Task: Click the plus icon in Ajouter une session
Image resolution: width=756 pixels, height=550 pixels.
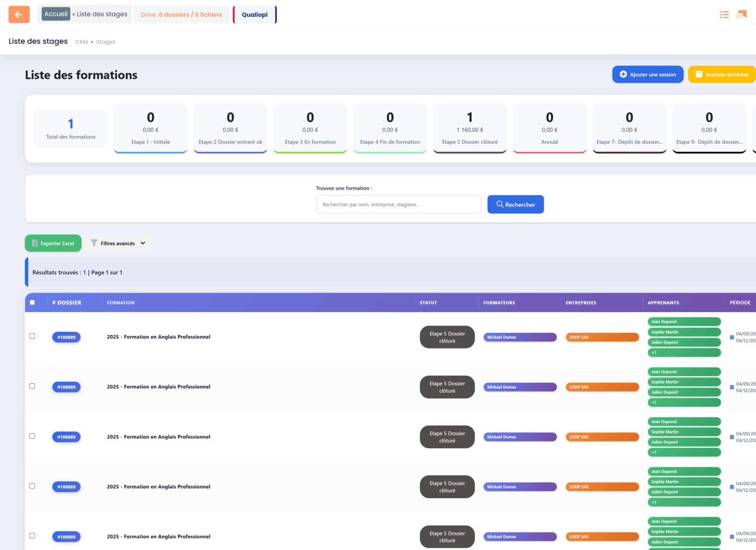Action: (623, 75)
